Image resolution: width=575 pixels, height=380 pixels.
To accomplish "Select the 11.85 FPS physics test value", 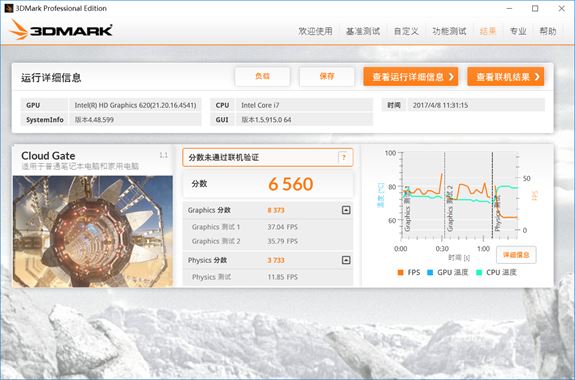I will pos(282,277).
